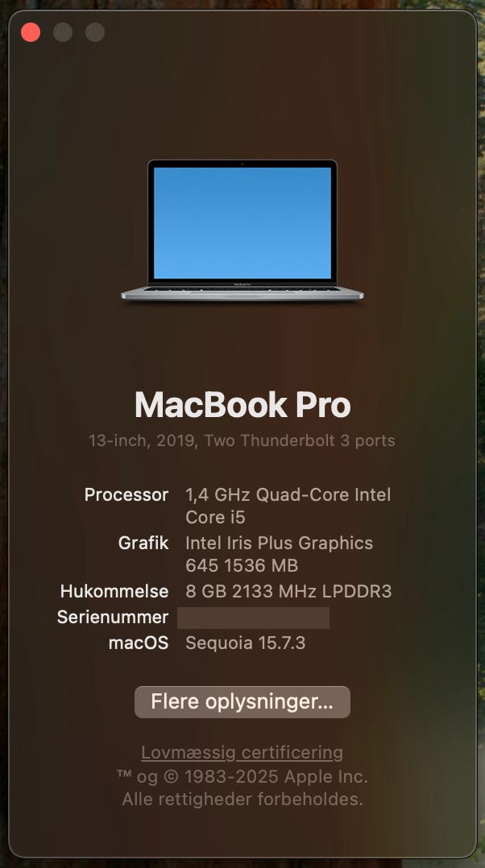Click the Grafik label
The width and height of the screenshot is (485, 868).
click(x=143, y=543)
